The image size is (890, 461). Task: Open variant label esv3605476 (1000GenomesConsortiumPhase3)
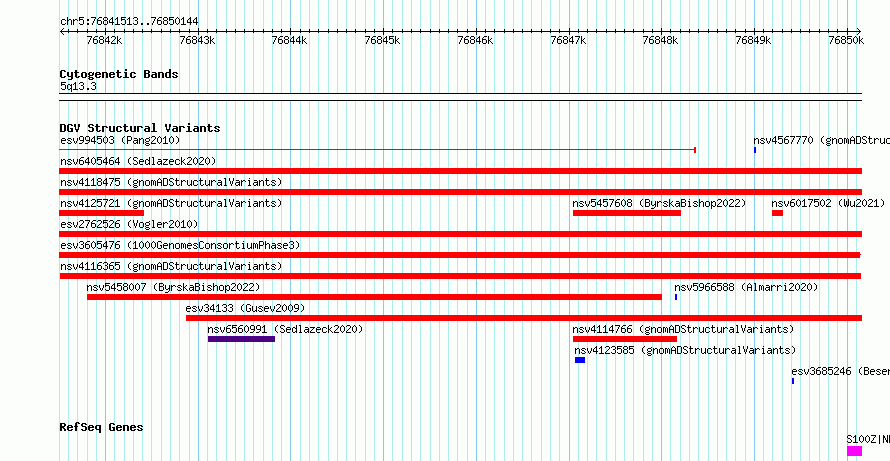[180, 245]
